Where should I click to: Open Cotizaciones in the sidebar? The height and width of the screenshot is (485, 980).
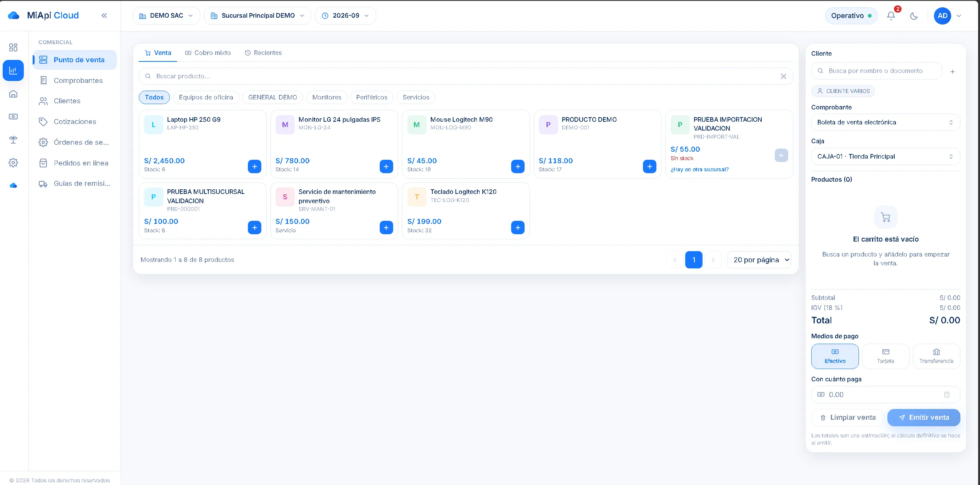point(75,122)
